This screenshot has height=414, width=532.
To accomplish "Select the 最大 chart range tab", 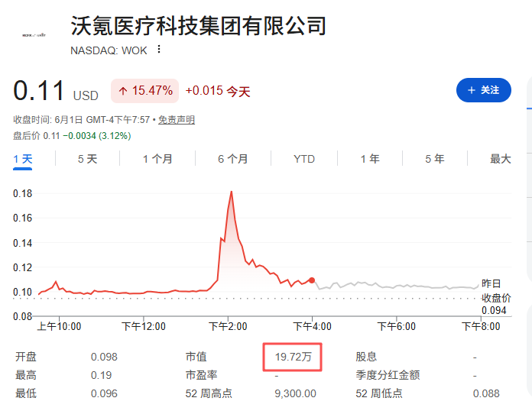I will (501, 159).
